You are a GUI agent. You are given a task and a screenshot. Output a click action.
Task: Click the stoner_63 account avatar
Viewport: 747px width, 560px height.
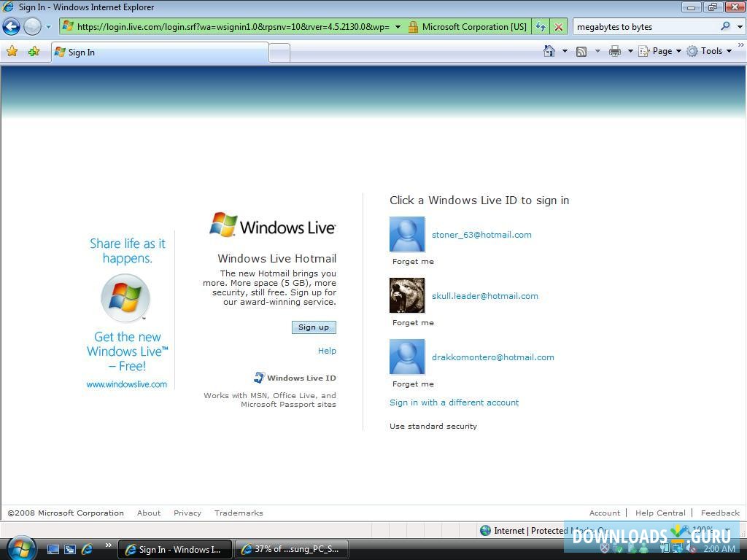[x=407, y=234]
